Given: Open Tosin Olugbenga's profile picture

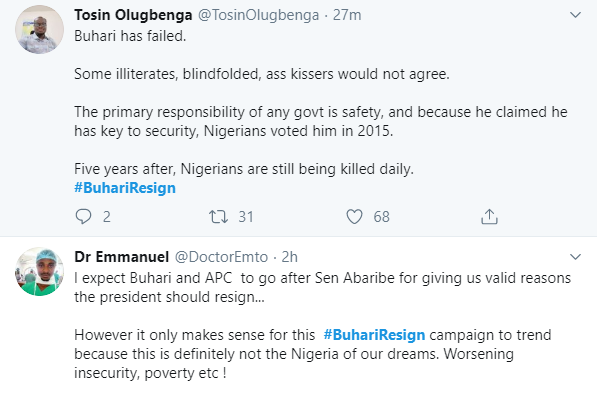Looking at the screenshot, I should 39,29.
